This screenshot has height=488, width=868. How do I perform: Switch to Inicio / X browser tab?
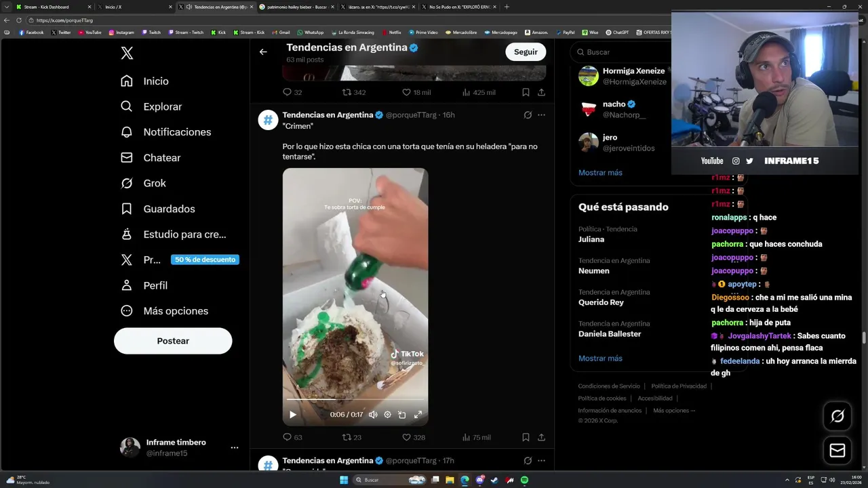pos(135,7)
